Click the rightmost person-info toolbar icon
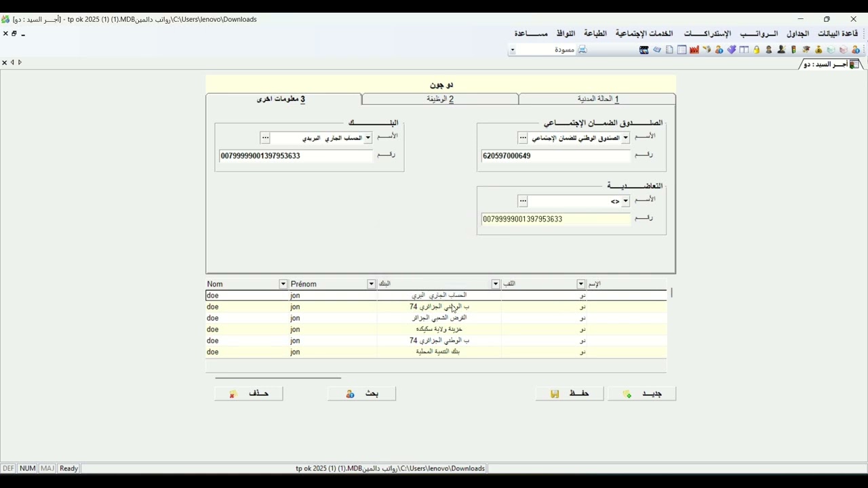Image resolution: width=868 pixels, height=488 pixels. coord(856,49)
